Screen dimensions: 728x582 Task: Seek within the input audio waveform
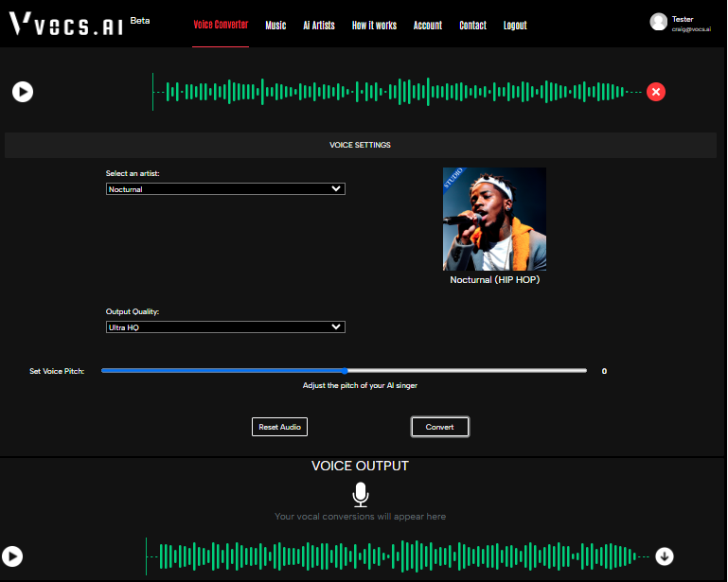pyautogui.click(x=398, y=92)
